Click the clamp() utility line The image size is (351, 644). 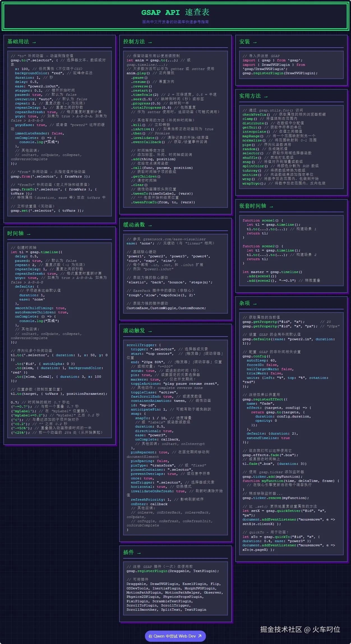point(270,119)
